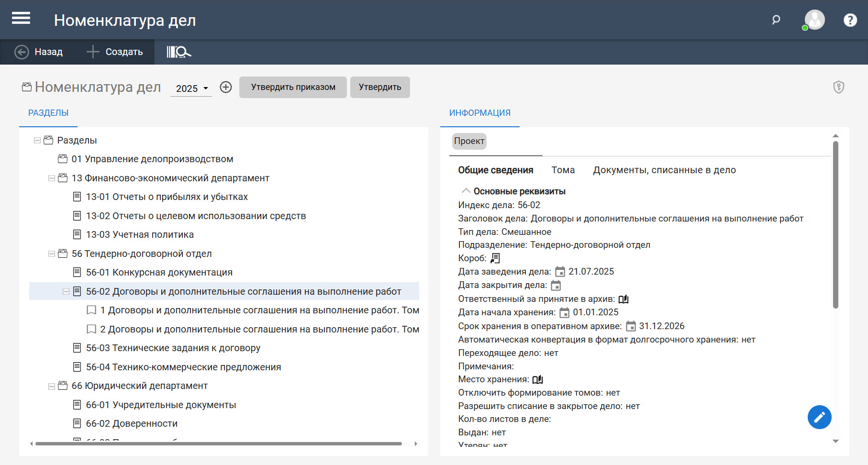Open the help question mark icon
Image resolution: width=868 pixels, height=465 pixels.
tap(850, 20)
